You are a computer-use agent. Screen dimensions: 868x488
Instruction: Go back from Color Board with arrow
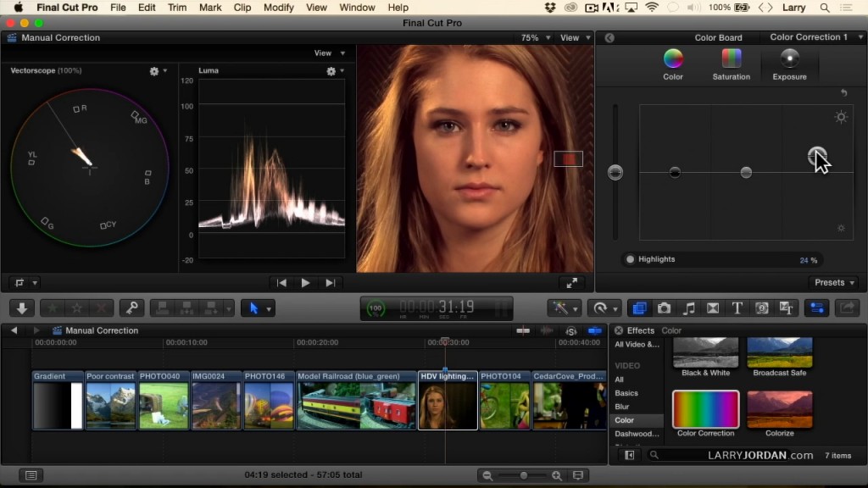[x=609, y=37]
